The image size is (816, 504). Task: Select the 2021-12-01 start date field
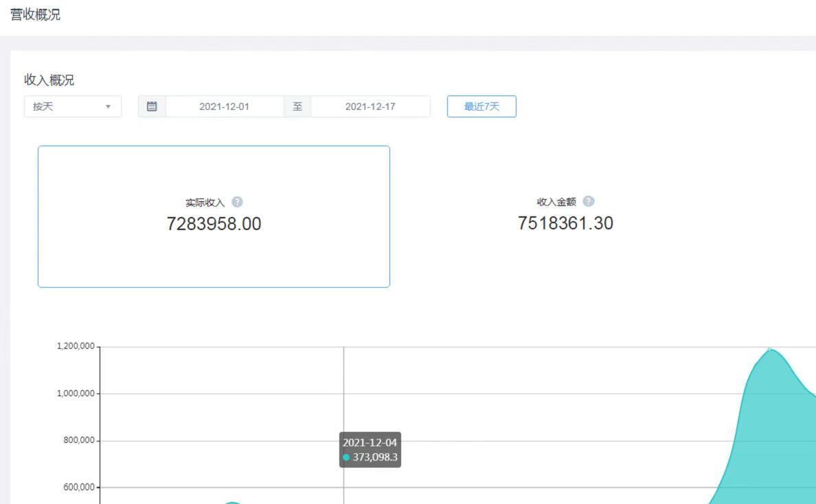224,106
